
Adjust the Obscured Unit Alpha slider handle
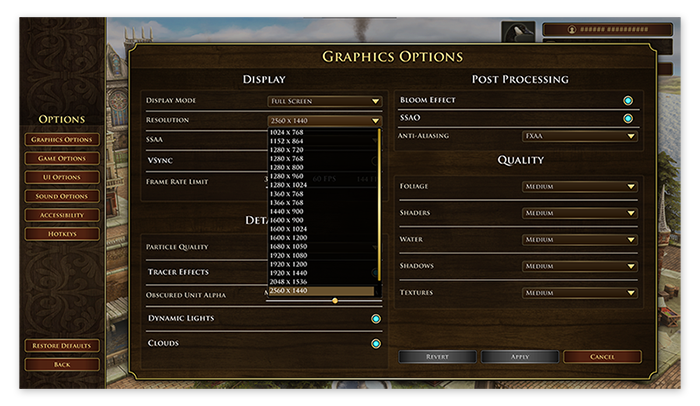tap(335, 301)
